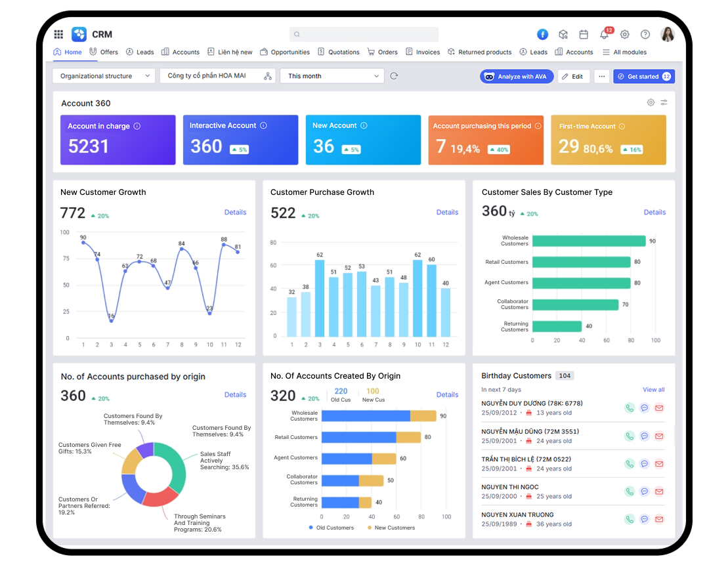
Task: Message NGUYỄN MẬU DŨNG via the chat bubble icon
Action: tap(644, 436)
